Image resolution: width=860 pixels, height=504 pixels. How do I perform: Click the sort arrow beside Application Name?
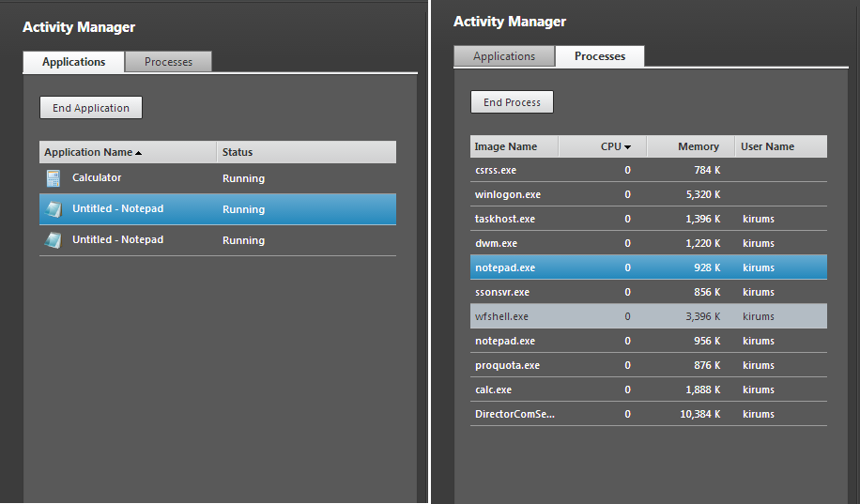click(x=139, y=152)
